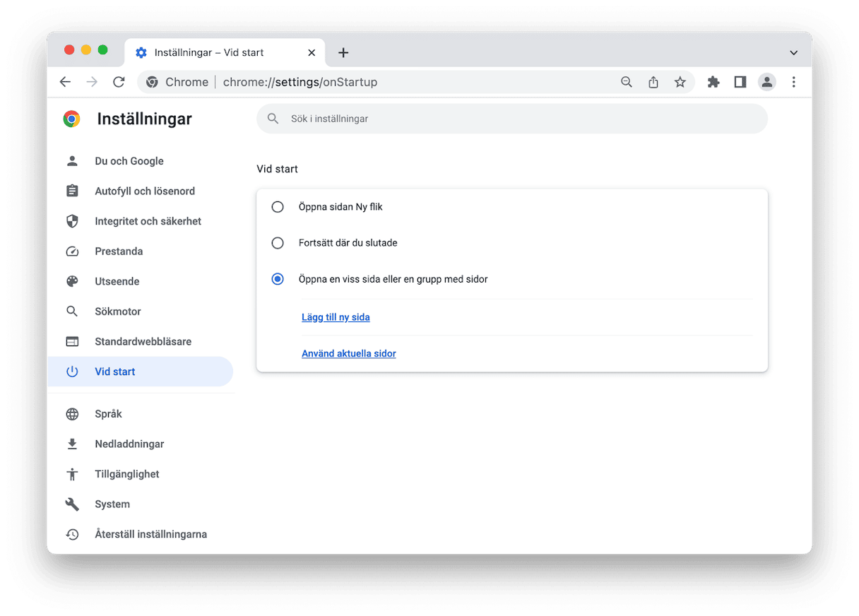Click the magnifier icon beside Sökmotor
859x616 pixels.
72,312
